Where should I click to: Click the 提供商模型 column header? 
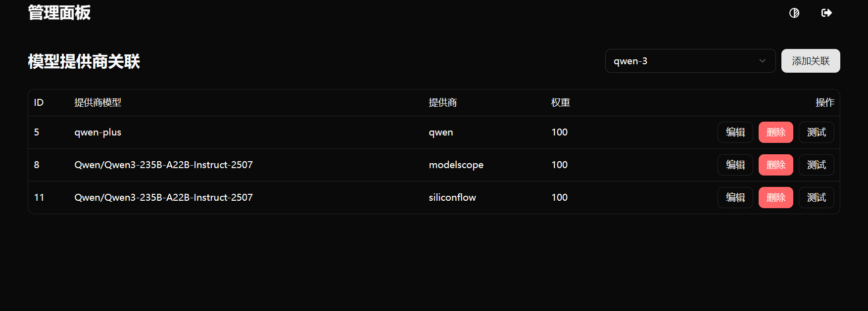click(97, 103)
